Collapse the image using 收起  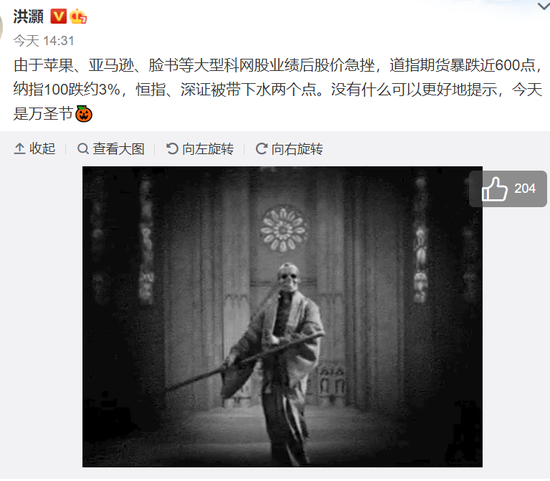click(x=34, y=149)
